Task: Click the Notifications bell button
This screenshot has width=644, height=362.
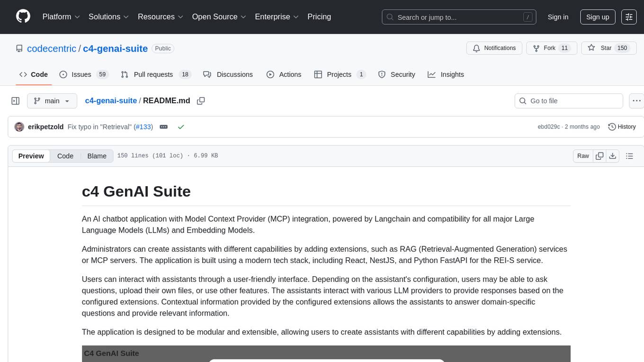Action: (x=494, y=48)
